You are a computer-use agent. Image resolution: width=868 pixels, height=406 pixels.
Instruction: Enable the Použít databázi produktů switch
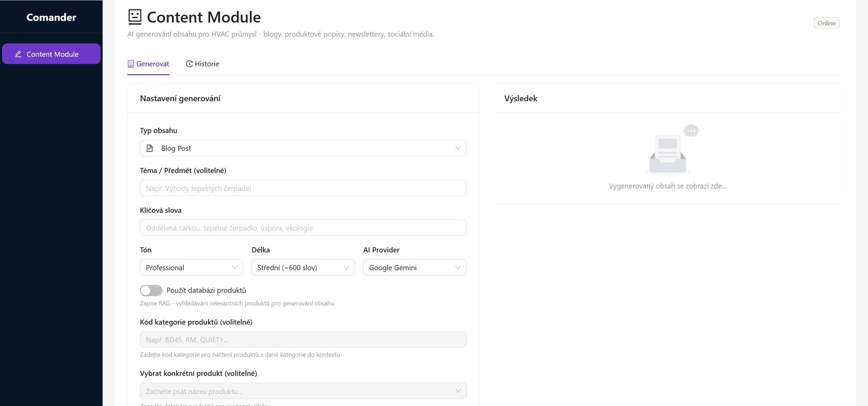(x=151, y=290)
